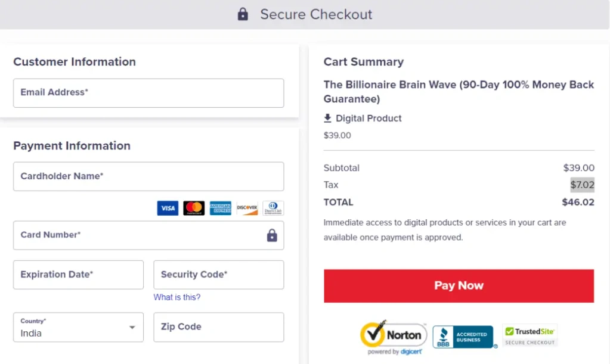Focus the Email Address field
This screenshot has height=364, width=610.
(148, 93)
